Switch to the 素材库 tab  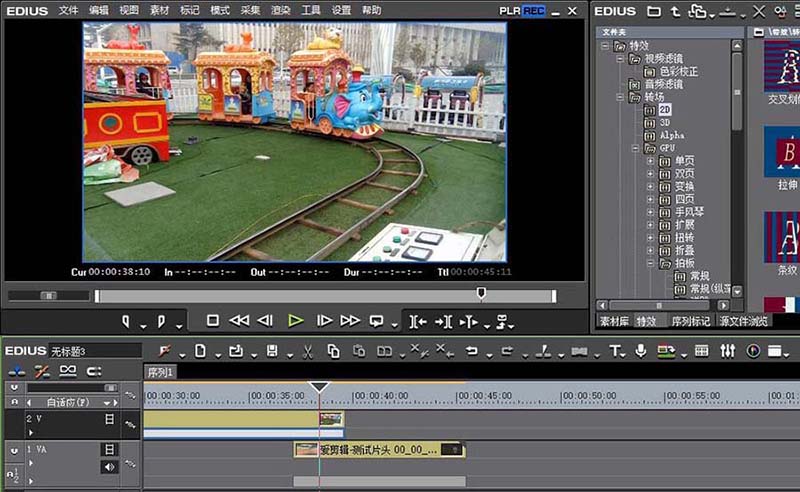click(x=614, y=321)
